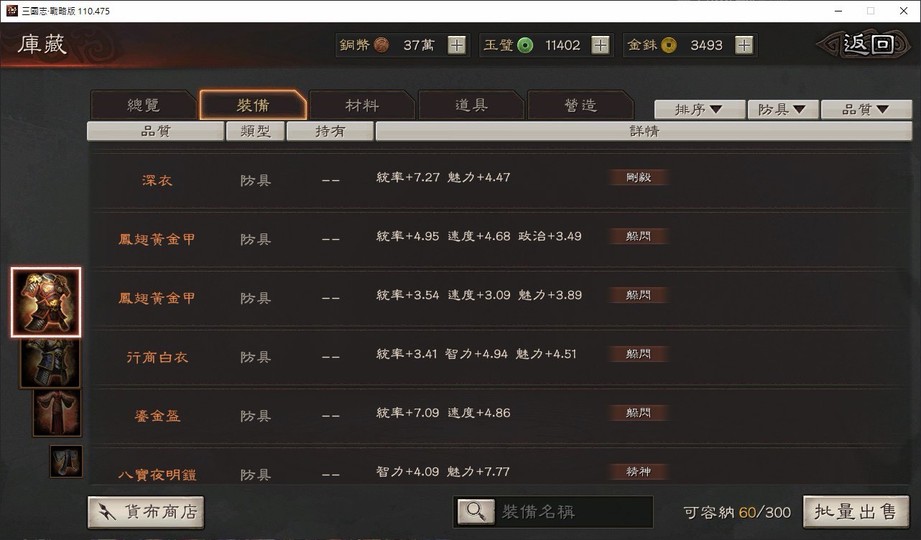Select the 行商白衣 equipment row
Image resolution: width=921 pixels, height=540 pixels.
click(499, 356)
